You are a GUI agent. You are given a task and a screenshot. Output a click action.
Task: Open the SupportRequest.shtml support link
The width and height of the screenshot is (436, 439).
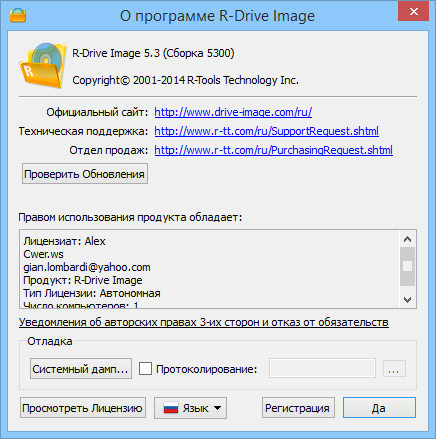coord(266,131)
